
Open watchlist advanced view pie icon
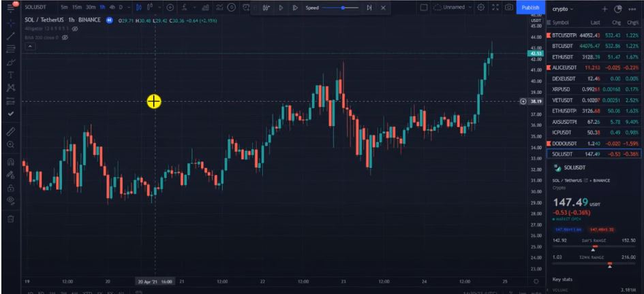(x=617, y=9)
